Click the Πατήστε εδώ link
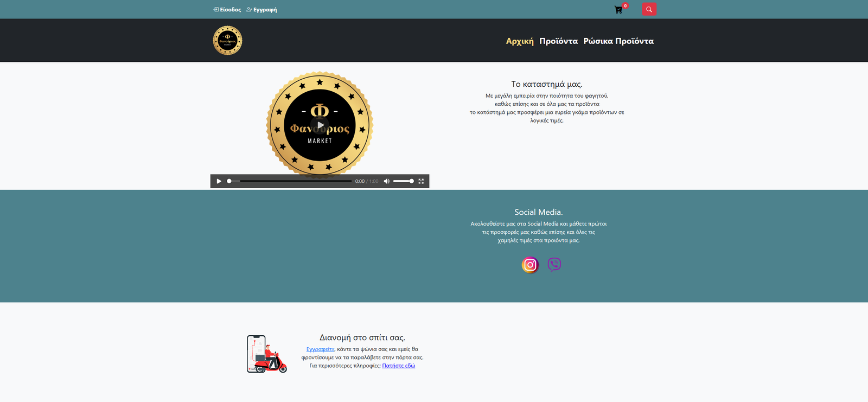 pyautogui.click(x=398, y=366)
